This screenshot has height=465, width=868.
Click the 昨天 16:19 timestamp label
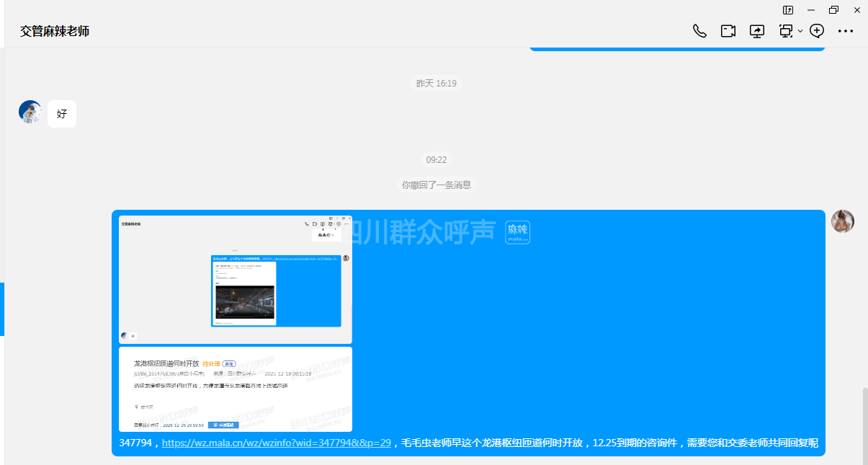436,84
